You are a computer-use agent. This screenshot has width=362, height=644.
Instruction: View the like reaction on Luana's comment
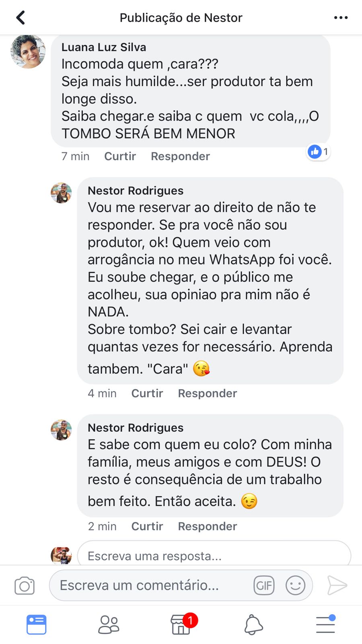318,152
